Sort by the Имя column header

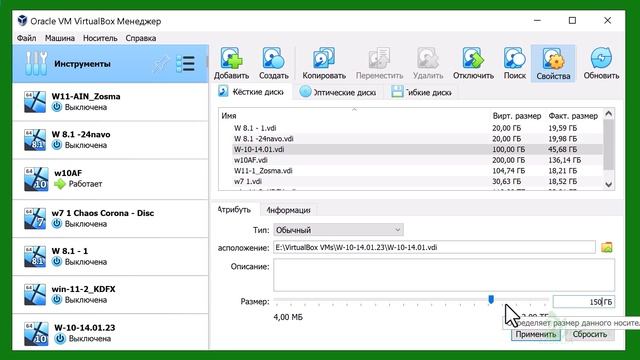[x=354, y=116]
